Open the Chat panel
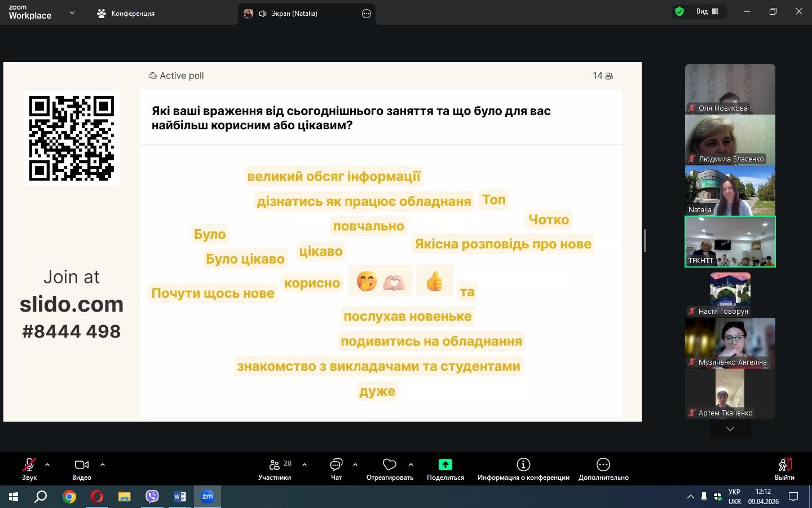Image resolution: width=812 pixels, height=508 pixels. [336, 465]
